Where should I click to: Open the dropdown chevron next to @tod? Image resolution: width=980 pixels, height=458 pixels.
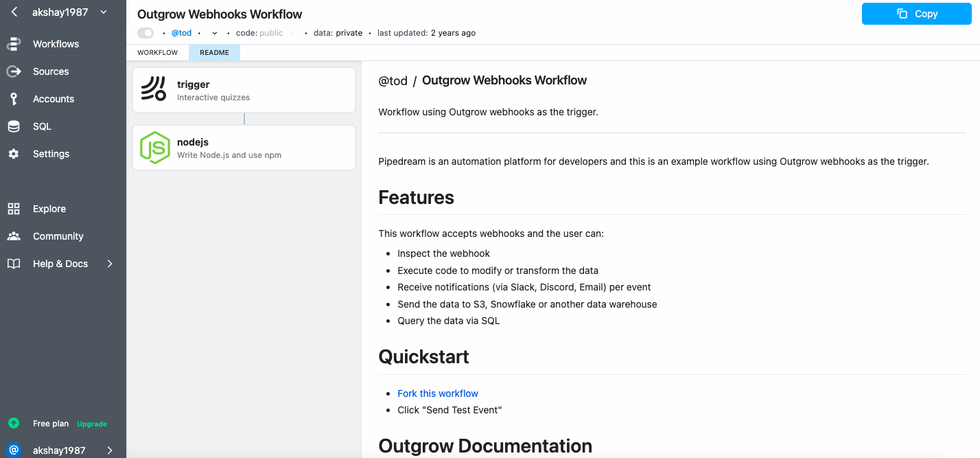[x=215, y=33]
